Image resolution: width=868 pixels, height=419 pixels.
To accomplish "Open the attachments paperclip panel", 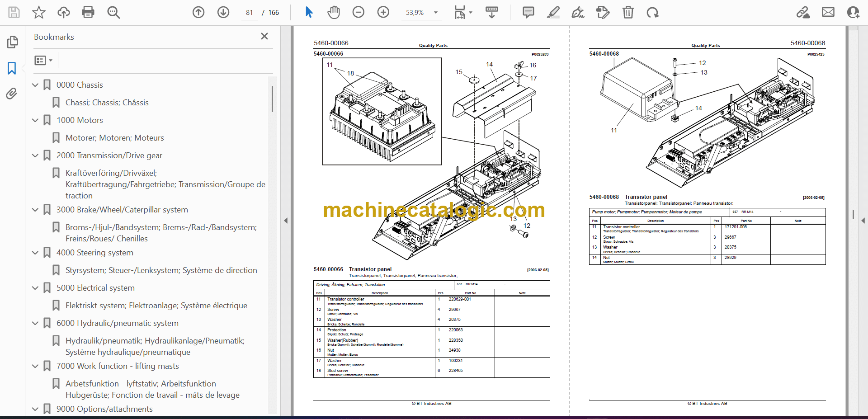I will (x=12, y=94).
